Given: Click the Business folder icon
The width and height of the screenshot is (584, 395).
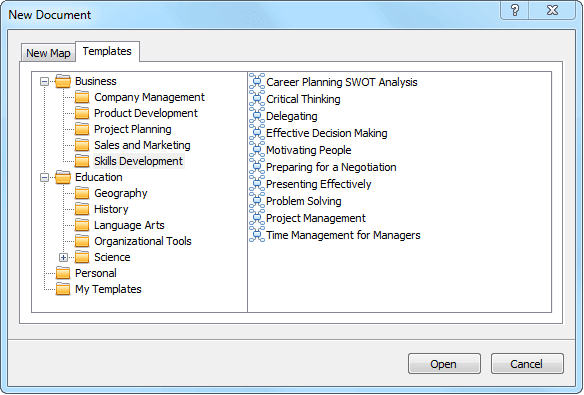Looking at the screenshot, I should point(63,81).
